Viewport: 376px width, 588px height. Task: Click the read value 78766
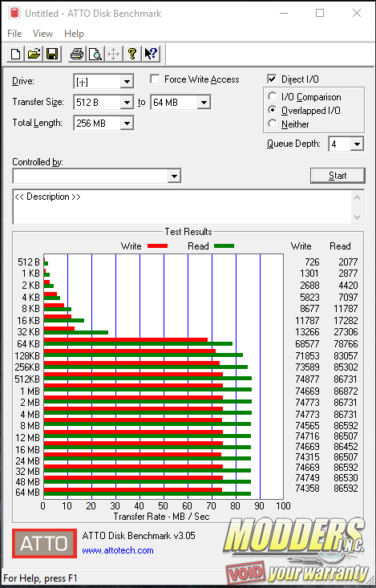point(346,344)
